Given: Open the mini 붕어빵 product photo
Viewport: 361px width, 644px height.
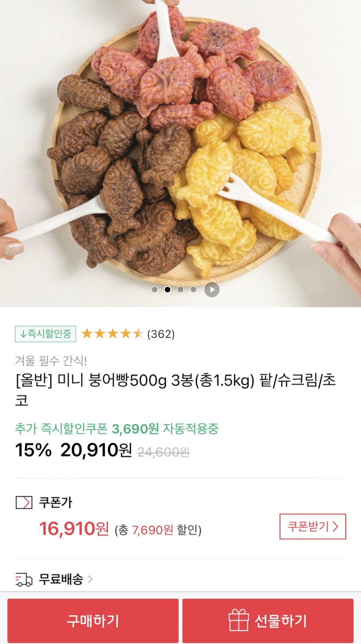Looking at the screenshot, I should click(x=180, y=148).
